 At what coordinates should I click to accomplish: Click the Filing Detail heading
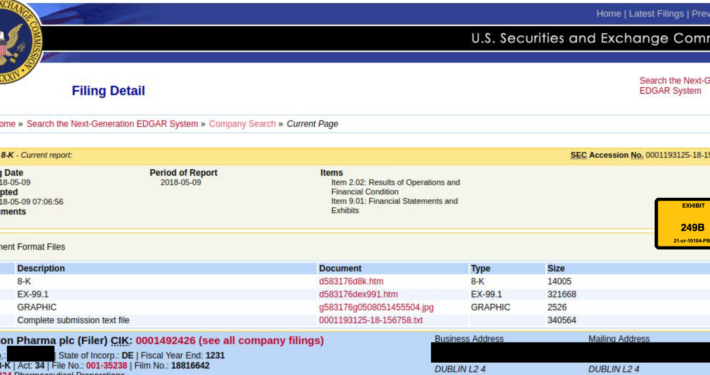tap(108, 91)
